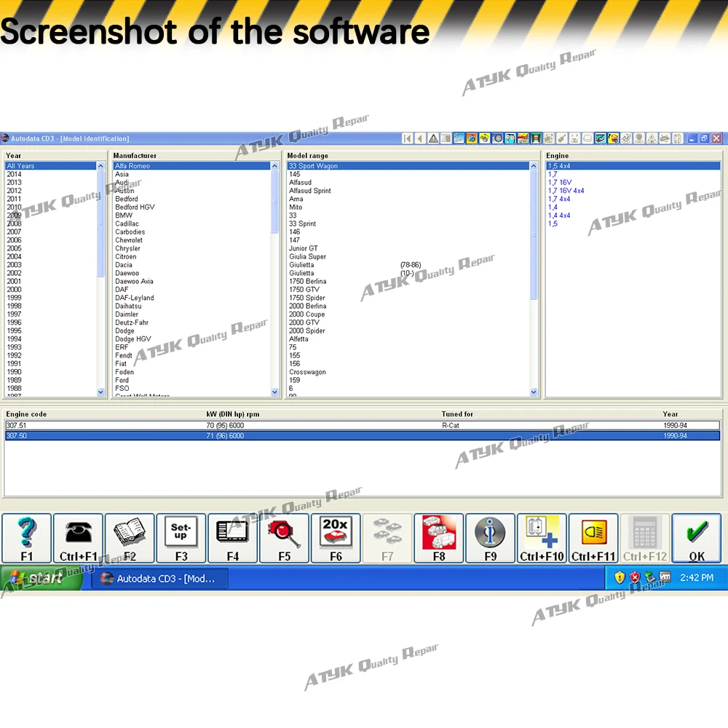Select year 2014 in the Year list

[50, 174]
